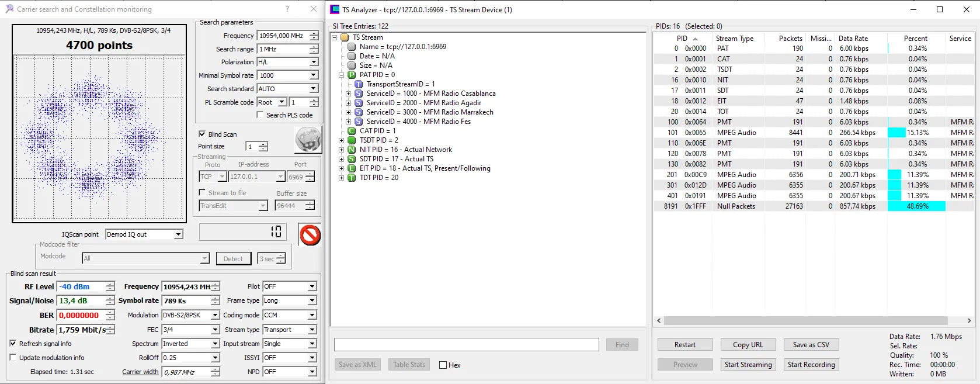Click the EIT PID event icon
980x384 pixels.
(x=352, y=168)
